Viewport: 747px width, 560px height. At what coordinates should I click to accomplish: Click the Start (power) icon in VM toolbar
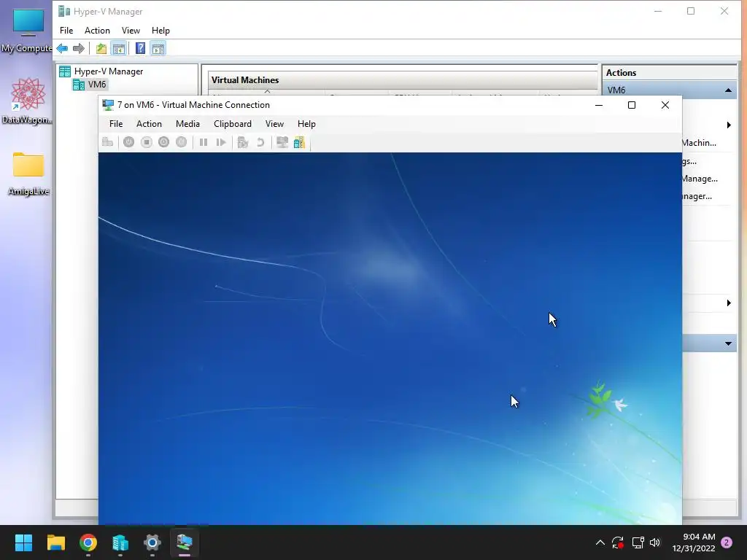[x=128, y=142]
